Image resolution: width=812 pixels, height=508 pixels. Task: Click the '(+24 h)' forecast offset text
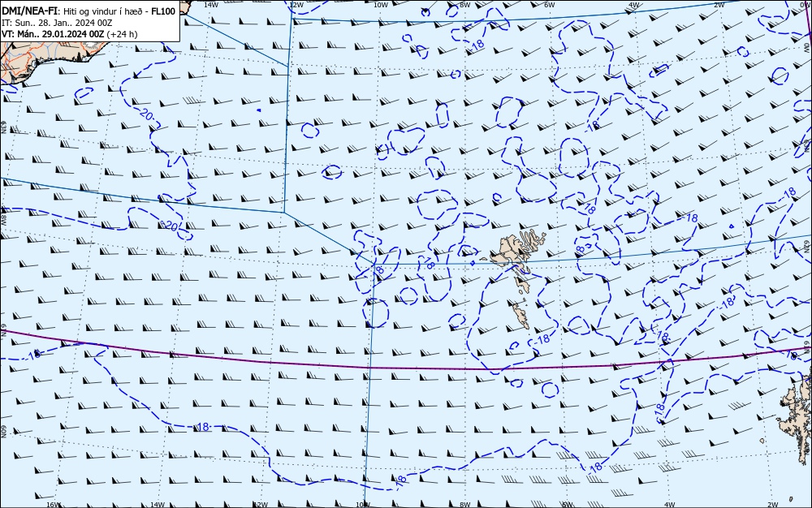click(x=123, y=34)
